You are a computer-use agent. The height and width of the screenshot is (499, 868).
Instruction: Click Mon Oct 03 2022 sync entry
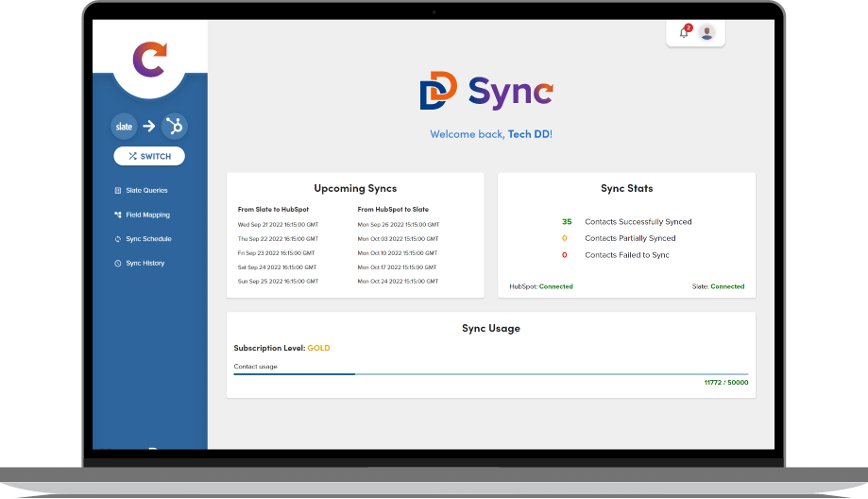[x=398, y=239]
